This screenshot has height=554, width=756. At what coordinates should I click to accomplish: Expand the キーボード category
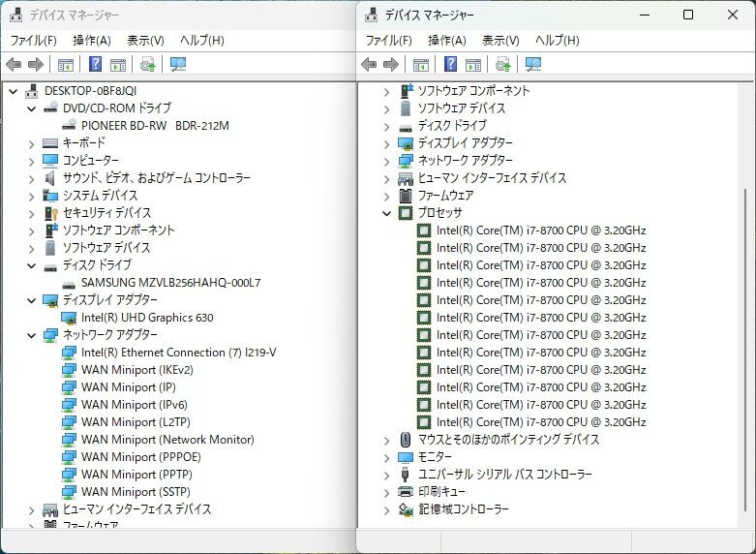point(31,143)
